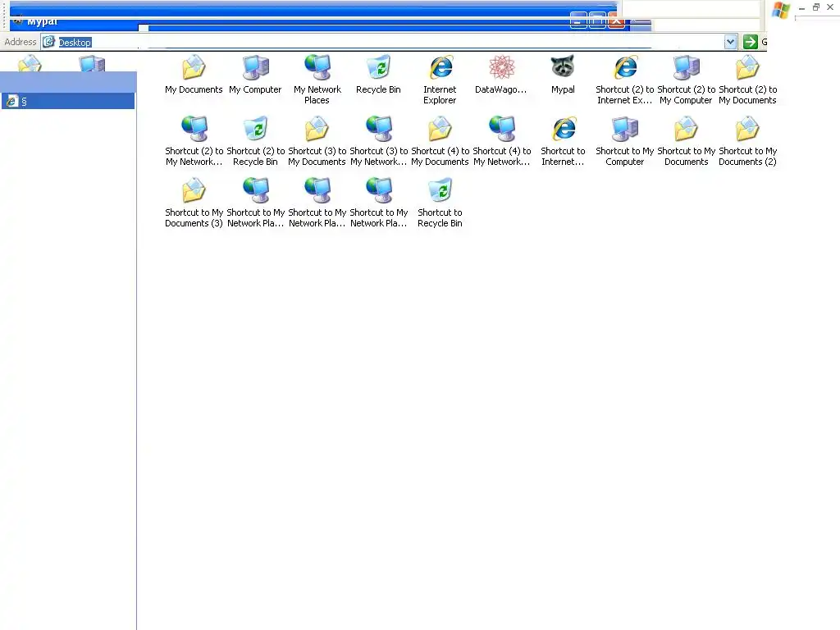Select the highlighted item in the left panel
840x630 pixels.
[68, 101]
